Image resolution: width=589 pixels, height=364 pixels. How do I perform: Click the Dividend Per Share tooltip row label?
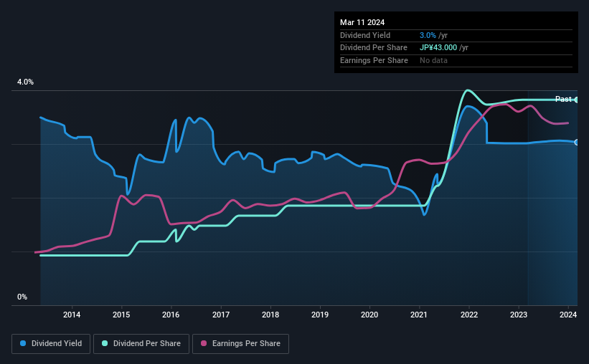[374, 48]
